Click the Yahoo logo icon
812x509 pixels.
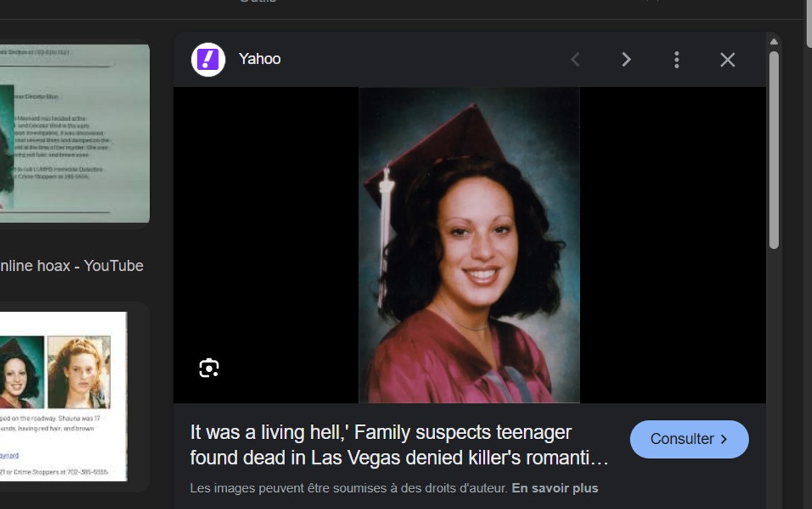click(208, 59)
